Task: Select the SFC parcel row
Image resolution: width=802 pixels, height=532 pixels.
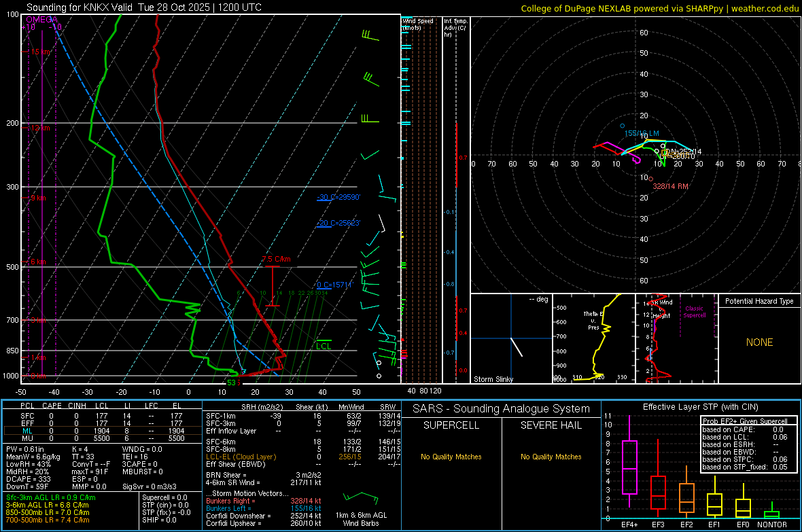Action: [x=102, y=416]
